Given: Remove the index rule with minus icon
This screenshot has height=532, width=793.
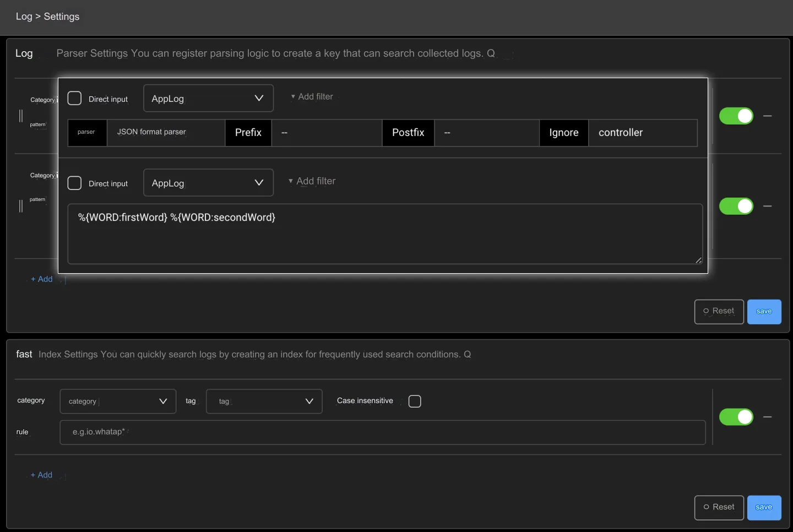Looking at the screenshot, I should click(767, 417).
